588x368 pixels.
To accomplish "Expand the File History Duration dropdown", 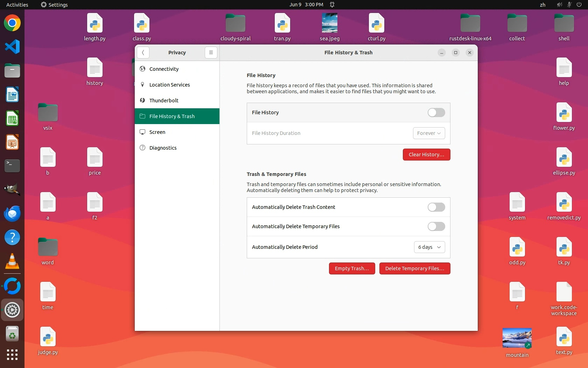I will pyautogui.click(x=429, y=133).
